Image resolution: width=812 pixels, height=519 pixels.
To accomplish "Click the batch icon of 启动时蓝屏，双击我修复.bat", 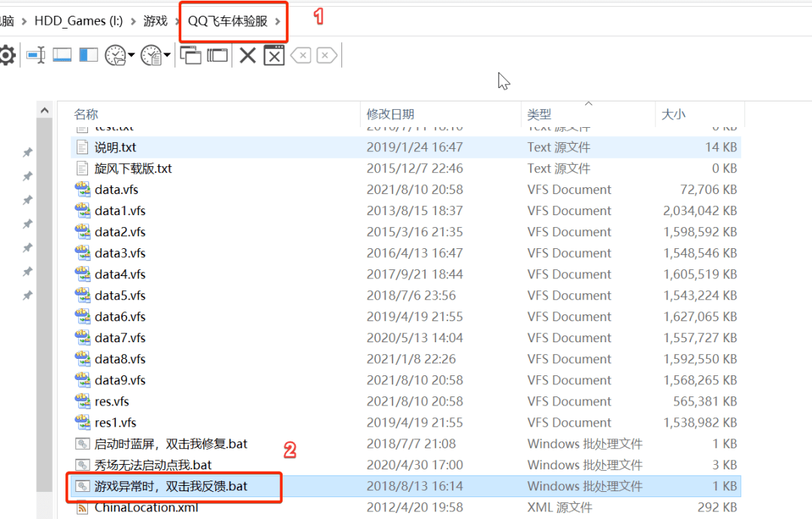I will pos(83,444).
